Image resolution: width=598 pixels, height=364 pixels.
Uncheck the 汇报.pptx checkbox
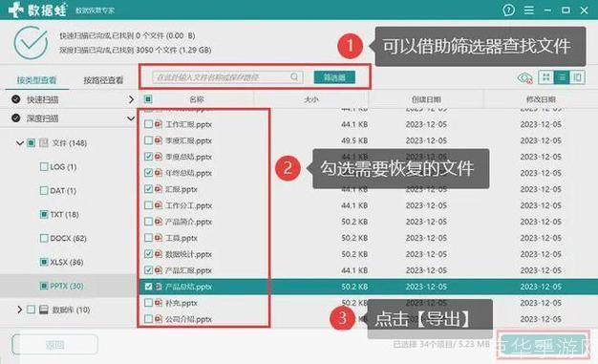pos(148,189)
